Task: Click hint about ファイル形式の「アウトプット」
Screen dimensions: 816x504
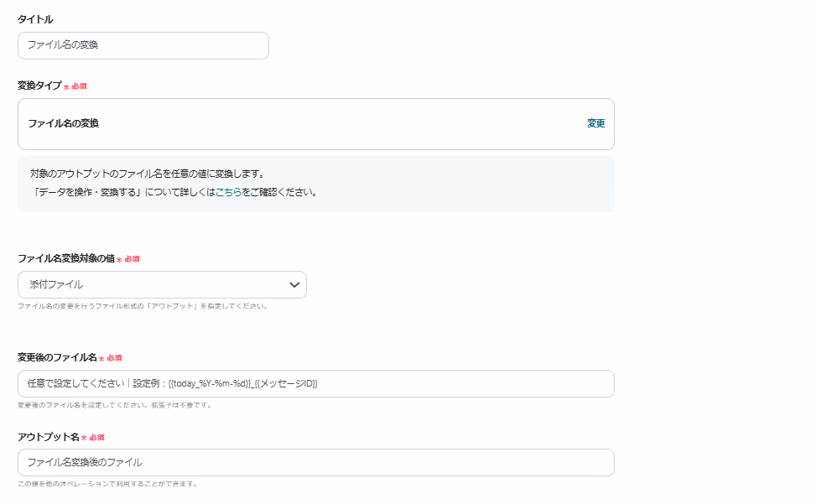Action: click(143, 306)
